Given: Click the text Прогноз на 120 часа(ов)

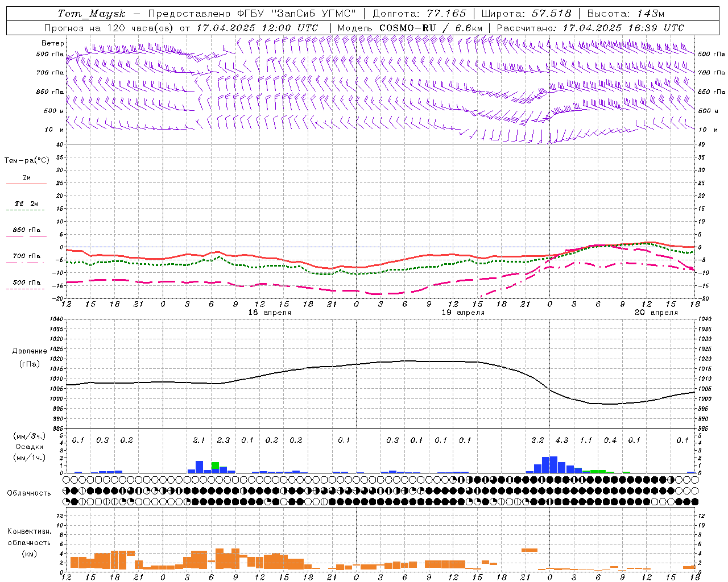Looking at the screenshot, I should 109,28.
